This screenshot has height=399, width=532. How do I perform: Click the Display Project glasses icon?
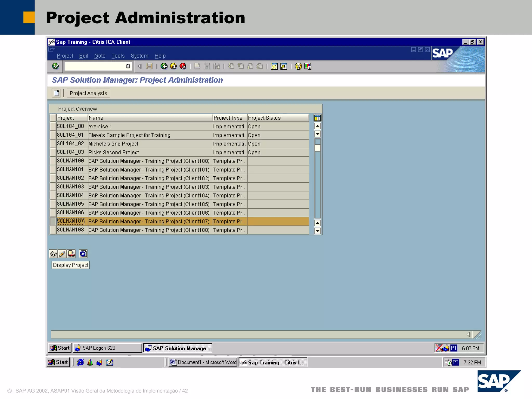53,254
